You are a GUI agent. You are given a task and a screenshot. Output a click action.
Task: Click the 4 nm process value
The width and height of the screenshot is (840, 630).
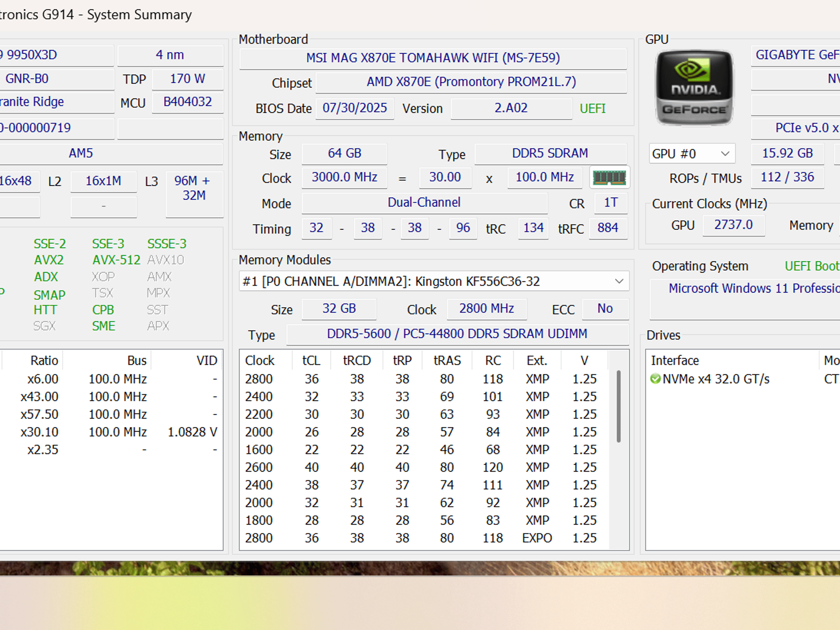170,55
